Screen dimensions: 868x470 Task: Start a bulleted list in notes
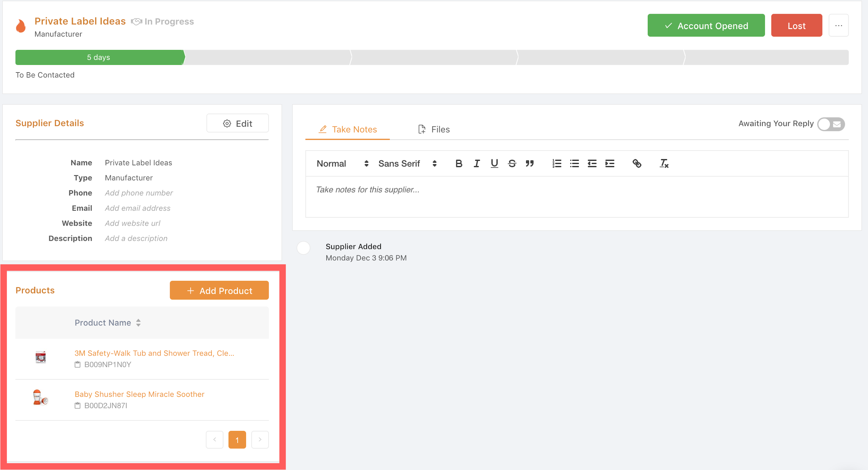[x=574, y=164]
